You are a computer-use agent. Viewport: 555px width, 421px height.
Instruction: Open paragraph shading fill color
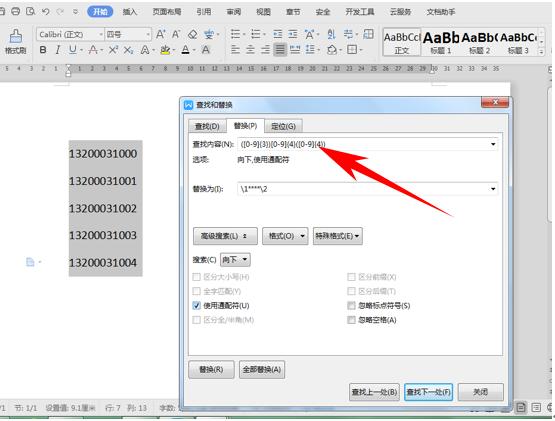coord(332,50)
